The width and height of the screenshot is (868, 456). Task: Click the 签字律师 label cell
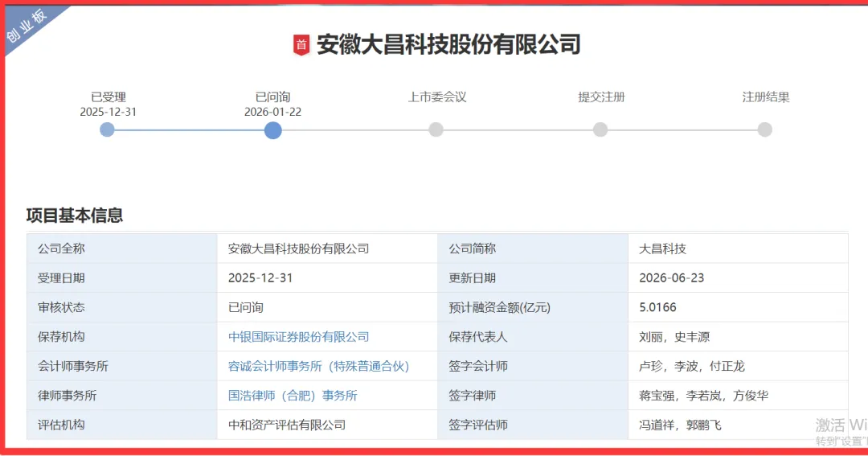(533, 396)
